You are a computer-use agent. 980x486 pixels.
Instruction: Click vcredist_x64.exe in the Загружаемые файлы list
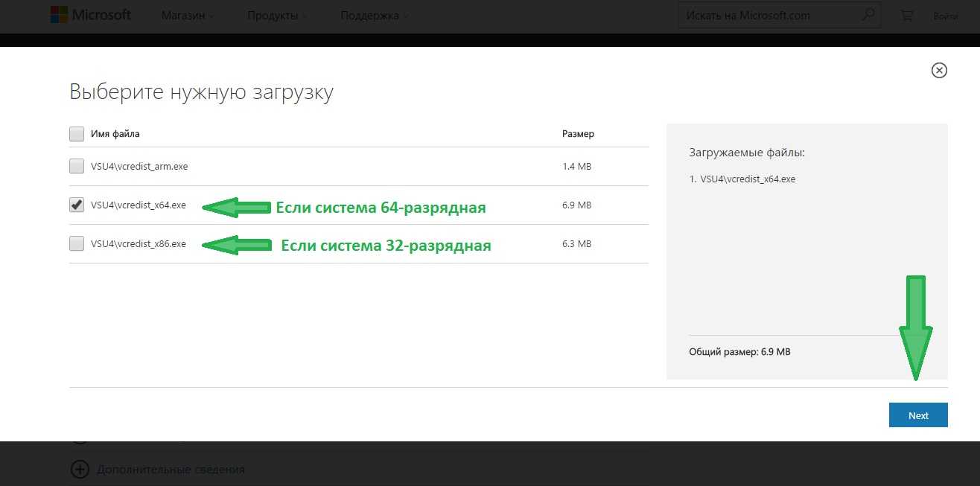(x=748, y=179)
